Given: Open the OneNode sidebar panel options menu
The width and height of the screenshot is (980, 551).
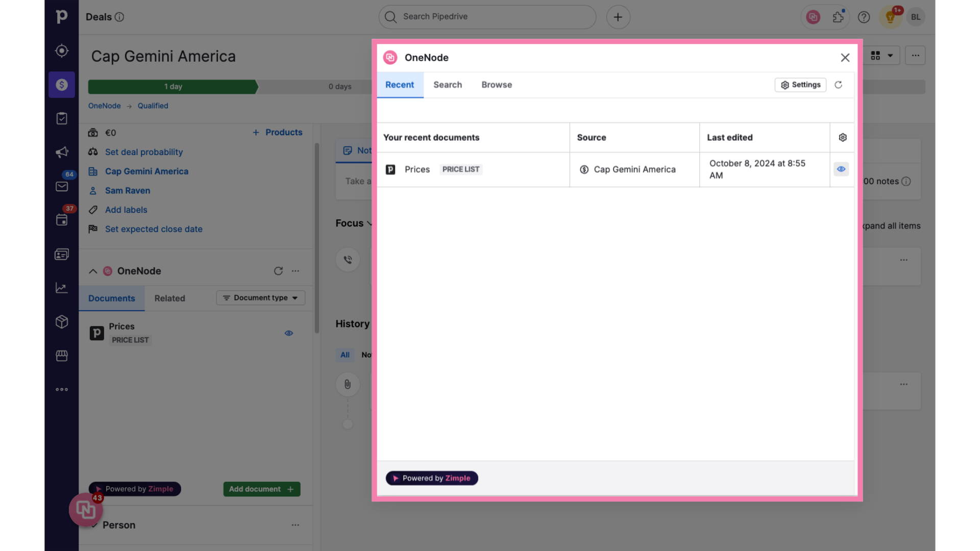Looking at the screenshot, I should tap(296, 271).
